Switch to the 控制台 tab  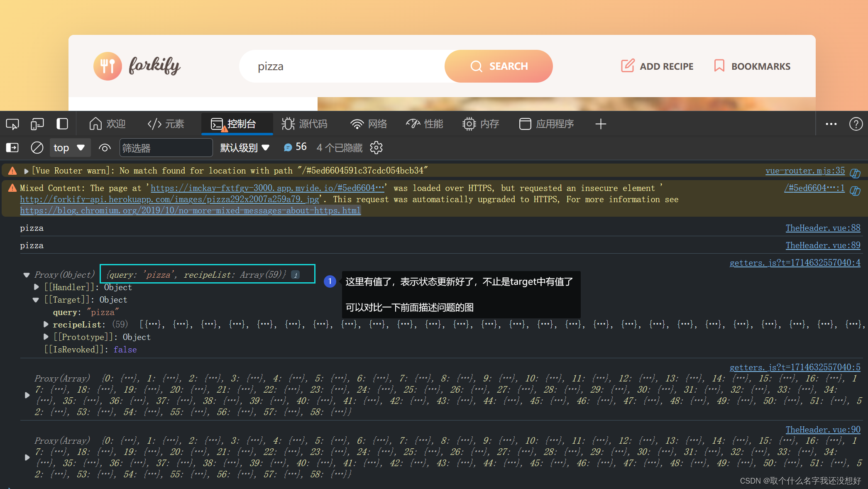[237, 124]
